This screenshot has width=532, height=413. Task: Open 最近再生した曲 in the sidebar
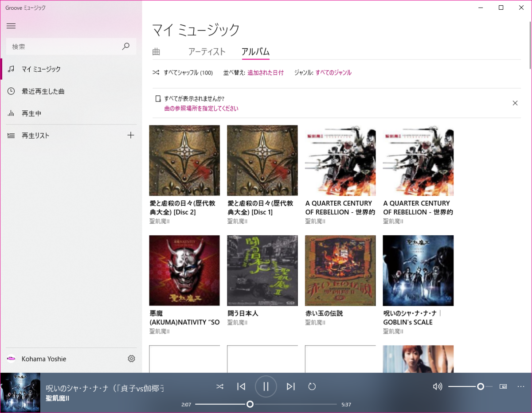71,91
